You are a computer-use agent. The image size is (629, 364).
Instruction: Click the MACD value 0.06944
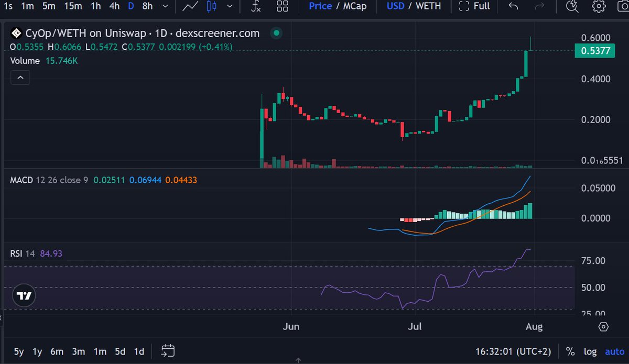click(144, 180)
